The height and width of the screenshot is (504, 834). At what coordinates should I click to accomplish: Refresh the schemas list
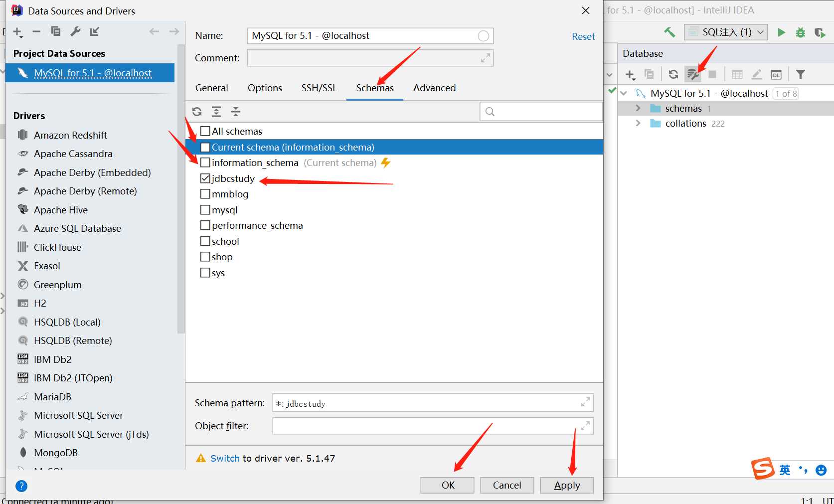point(197,112)
